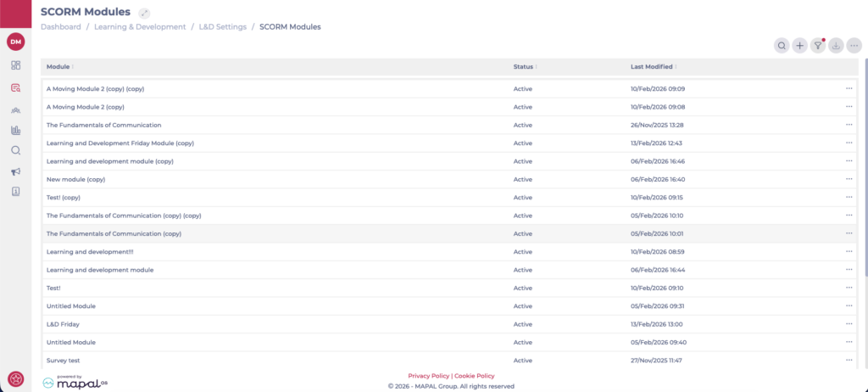Click the vertical scrollbar on the right
The width and height of the screenshot is (868, 392).
click(x=865, y=170)
